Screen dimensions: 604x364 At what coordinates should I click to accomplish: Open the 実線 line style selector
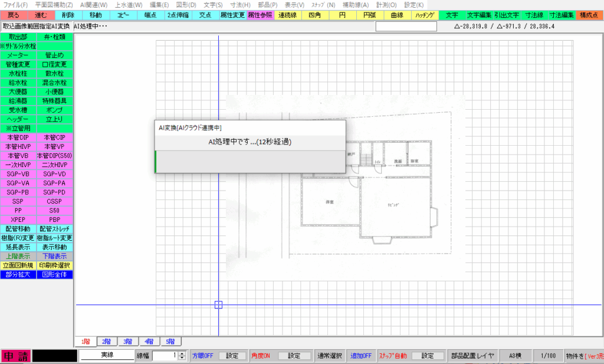point(107,355)
